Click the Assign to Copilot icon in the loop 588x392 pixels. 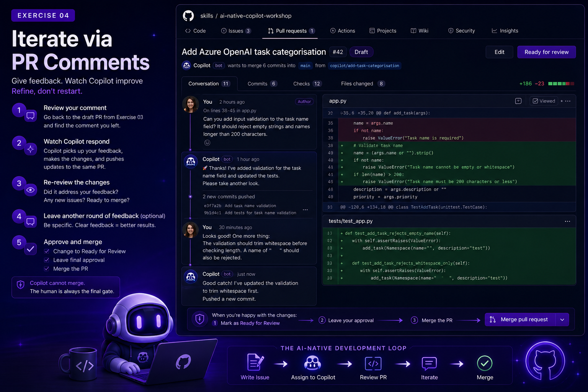(312, 363)
